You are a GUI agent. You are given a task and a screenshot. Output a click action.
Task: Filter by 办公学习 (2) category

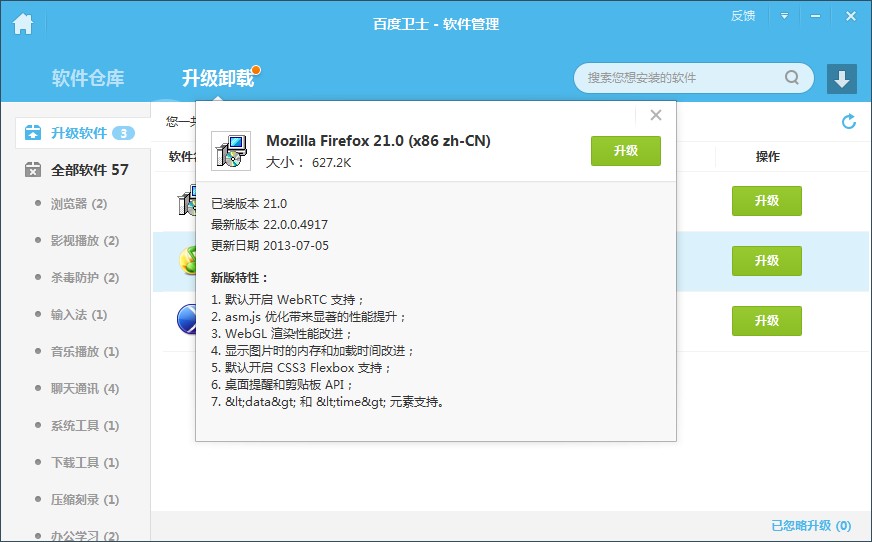click(85, 536)
